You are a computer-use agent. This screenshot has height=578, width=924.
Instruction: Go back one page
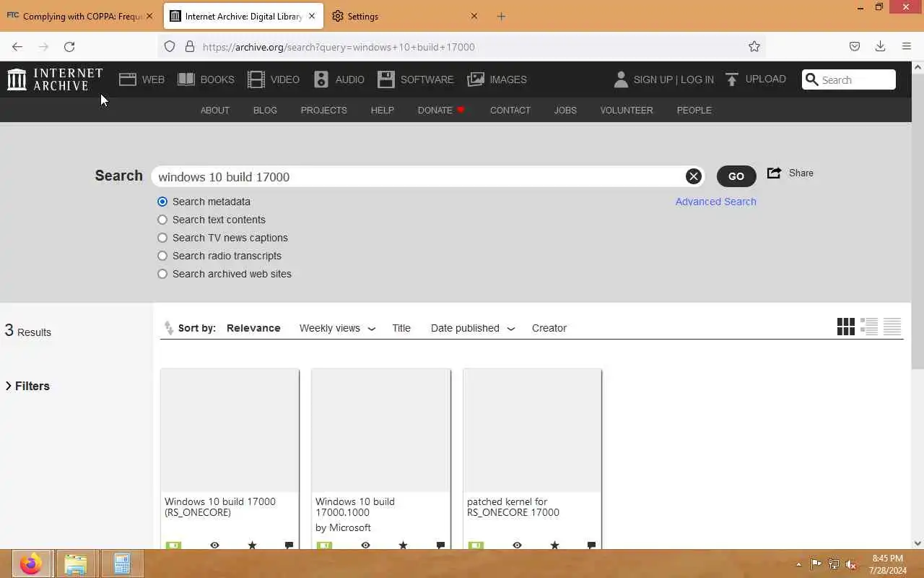click(x=17, y=47)
